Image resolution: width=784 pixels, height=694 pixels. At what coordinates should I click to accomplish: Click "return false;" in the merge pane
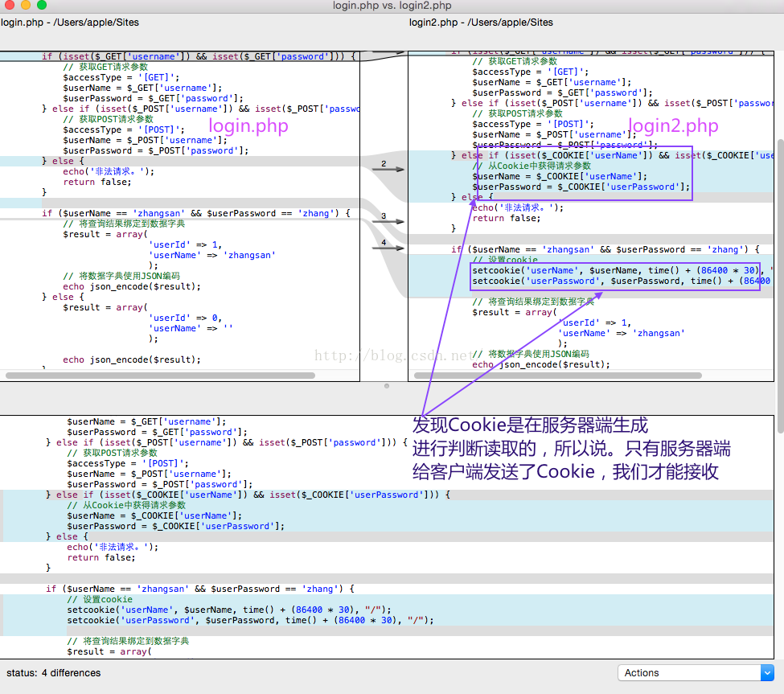(101, 557)
